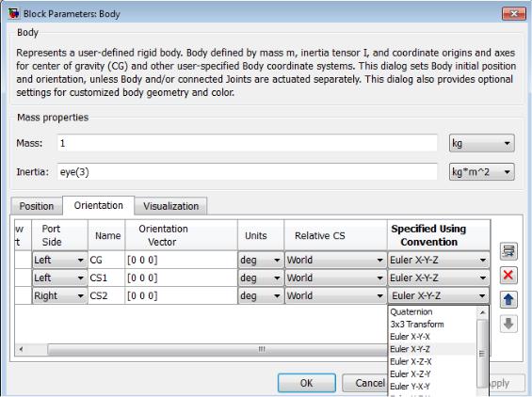Click the Orientation Vector column header
Image resolution: width=532 pixels, height=397 pixels.
coord(182,235)
